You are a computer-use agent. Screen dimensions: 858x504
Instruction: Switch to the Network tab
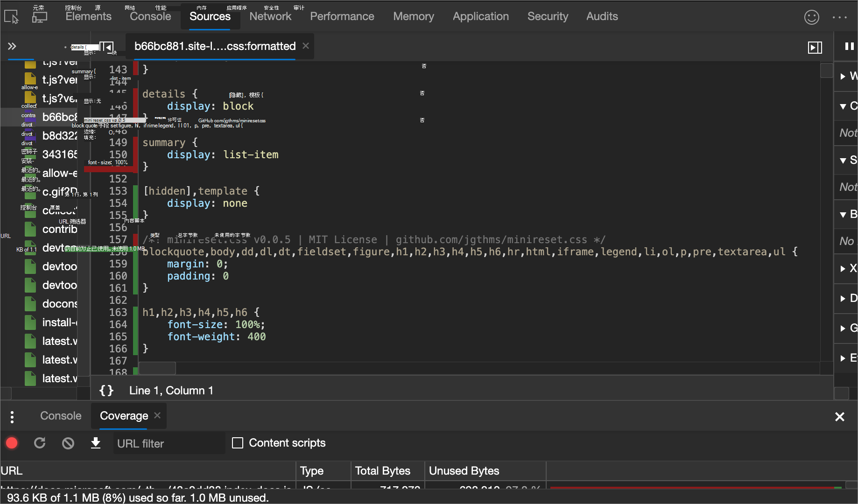coord(270,16)
